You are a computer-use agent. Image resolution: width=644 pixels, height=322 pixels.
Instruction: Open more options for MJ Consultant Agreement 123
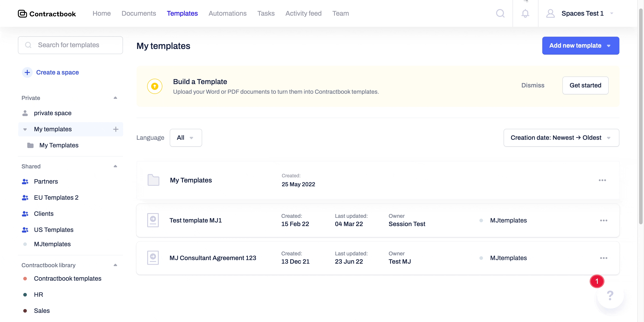(x=604, y=258)
